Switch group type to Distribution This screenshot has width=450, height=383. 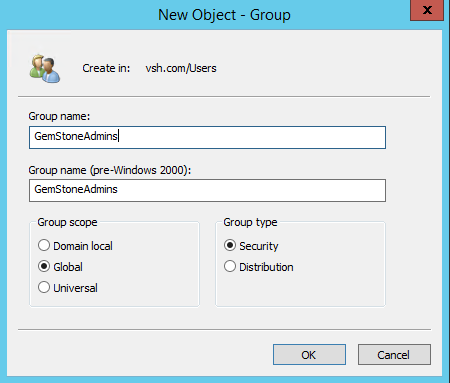(259, 267)
